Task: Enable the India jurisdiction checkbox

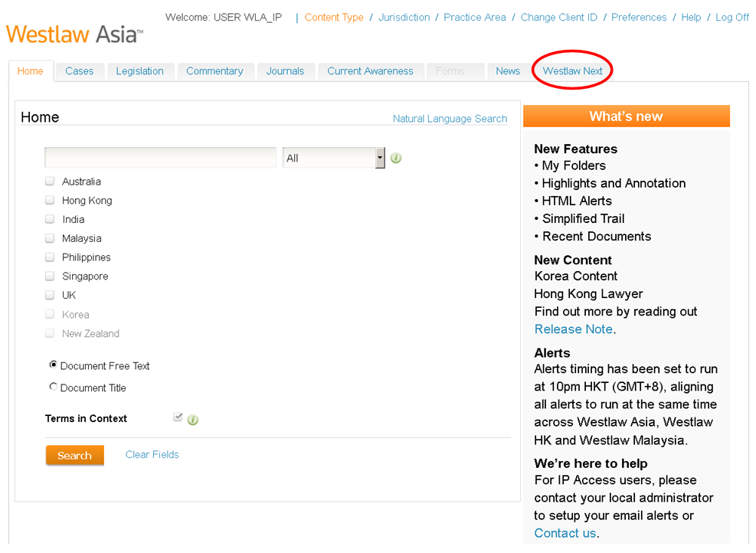Action: 50,219
